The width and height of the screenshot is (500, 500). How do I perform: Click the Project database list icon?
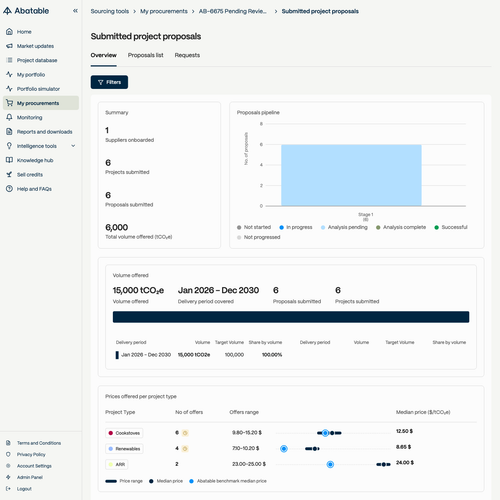click(x=9, y=60)
